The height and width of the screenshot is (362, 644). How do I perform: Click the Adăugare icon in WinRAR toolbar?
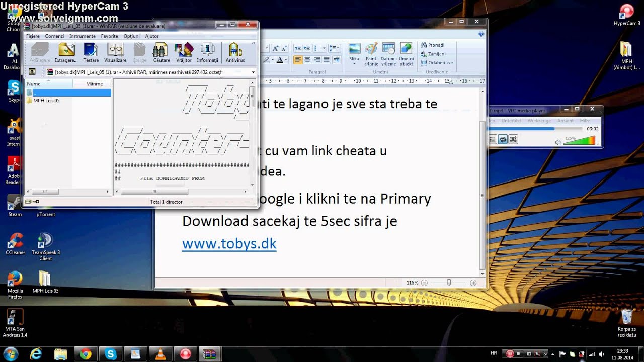point(40,53)
